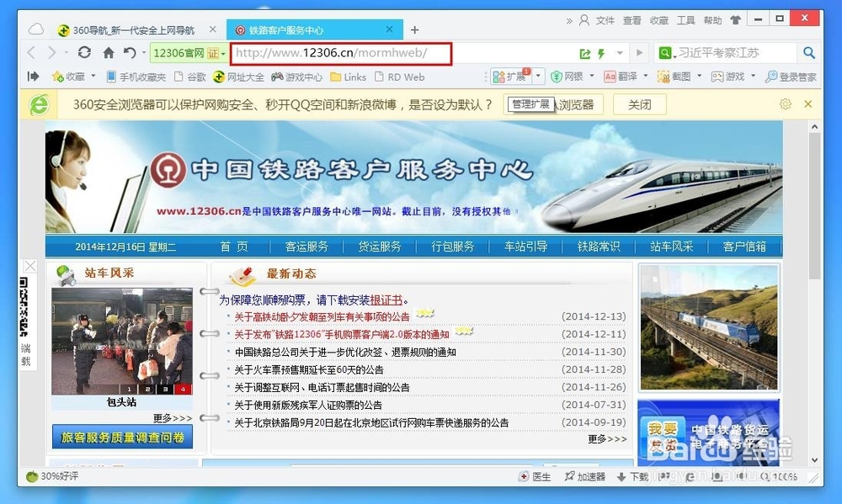Open the 网址大全 bookmark
The height and width of the screenshot is (504, 842).
point(238,77)
